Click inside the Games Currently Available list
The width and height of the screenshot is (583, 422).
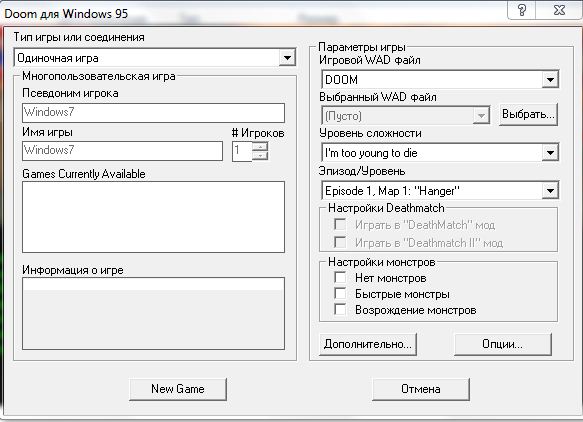coord(153,217)
